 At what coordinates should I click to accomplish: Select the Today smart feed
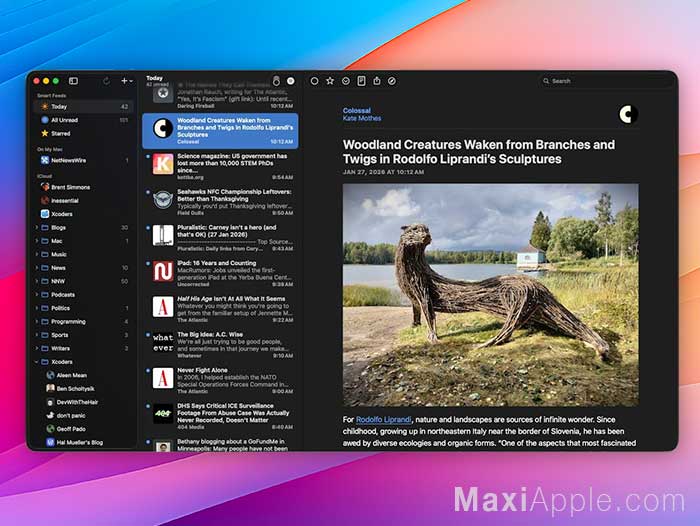(x=84, y=106)
